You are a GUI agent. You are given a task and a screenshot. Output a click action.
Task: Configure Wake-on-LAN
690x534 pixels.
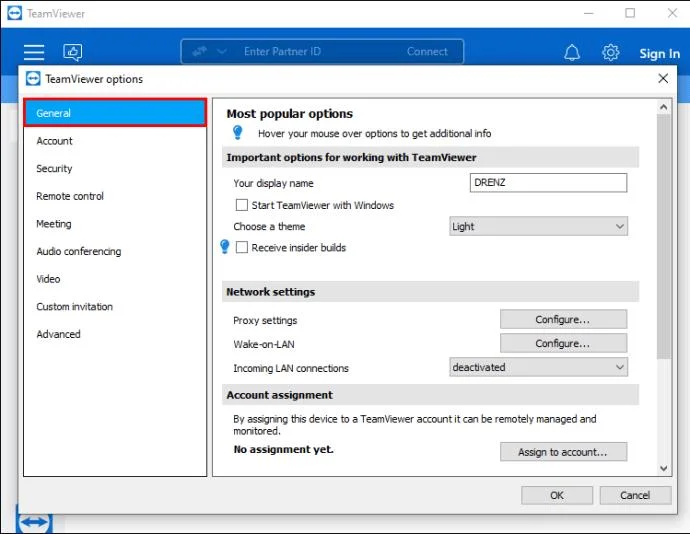563,343
